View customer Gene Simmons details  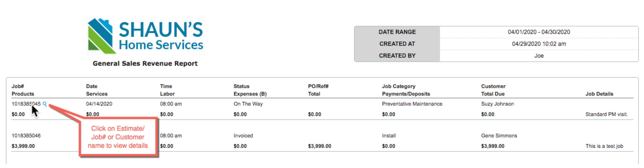499,136
